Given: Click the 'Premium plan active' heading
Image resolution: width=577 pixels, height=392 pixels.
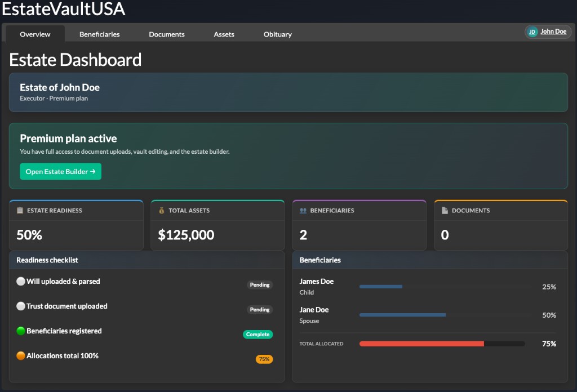Looking at the screenshot, I should (x=68, y=138).
